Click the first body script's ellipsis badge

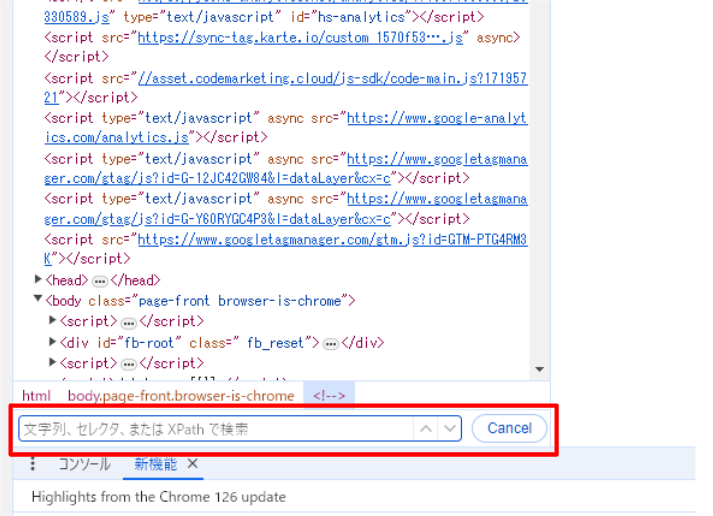(x=129, y=323)
